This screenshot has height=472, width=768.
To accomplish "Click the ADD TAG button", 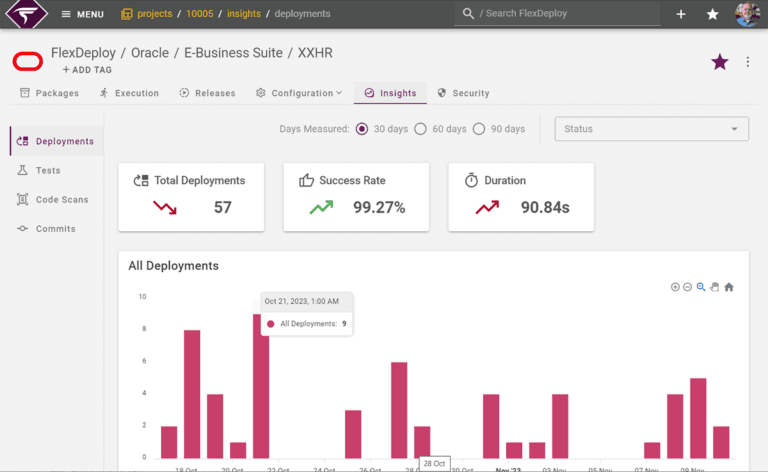I will click(87, 70).
